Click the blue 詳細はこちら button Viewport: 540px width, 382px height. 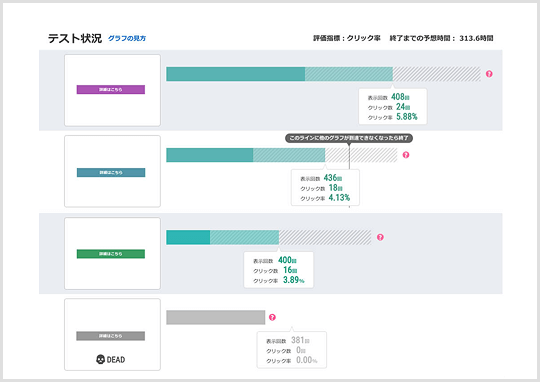point(111,173)
